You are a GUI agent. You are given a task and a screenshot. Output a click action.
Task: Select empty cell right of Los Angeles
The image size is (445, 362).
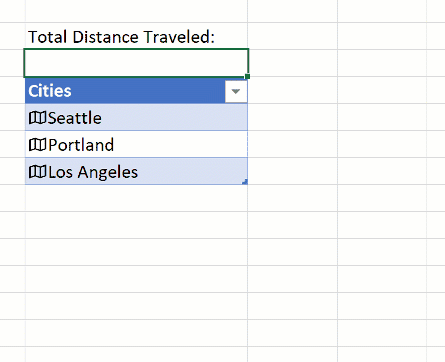click(292, 171)
